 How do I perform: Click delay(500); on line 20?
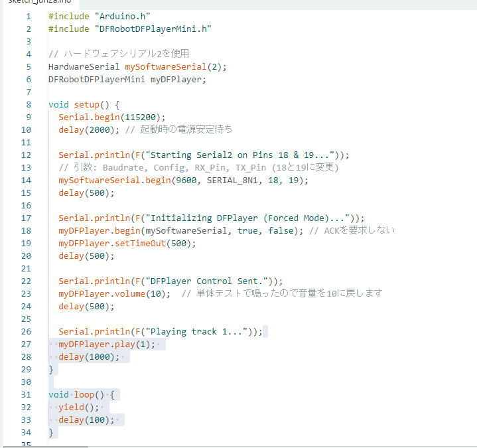[x=86, y=256]
